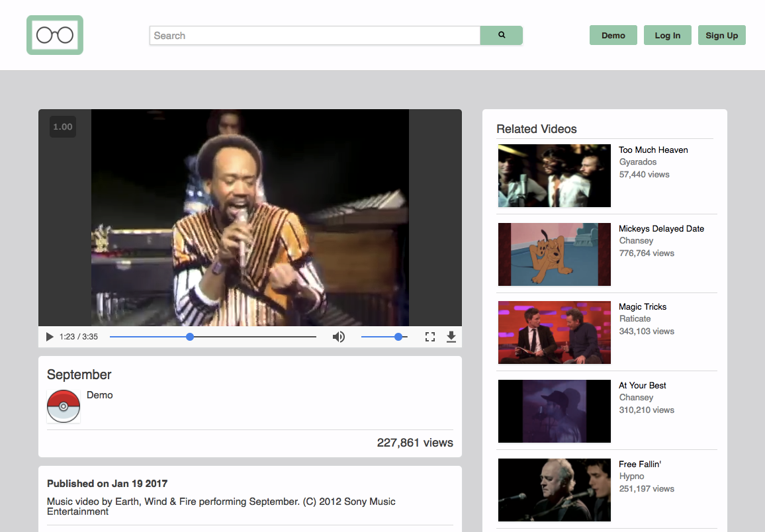
Task: Click the September video title
Action: tap(79, 375)
